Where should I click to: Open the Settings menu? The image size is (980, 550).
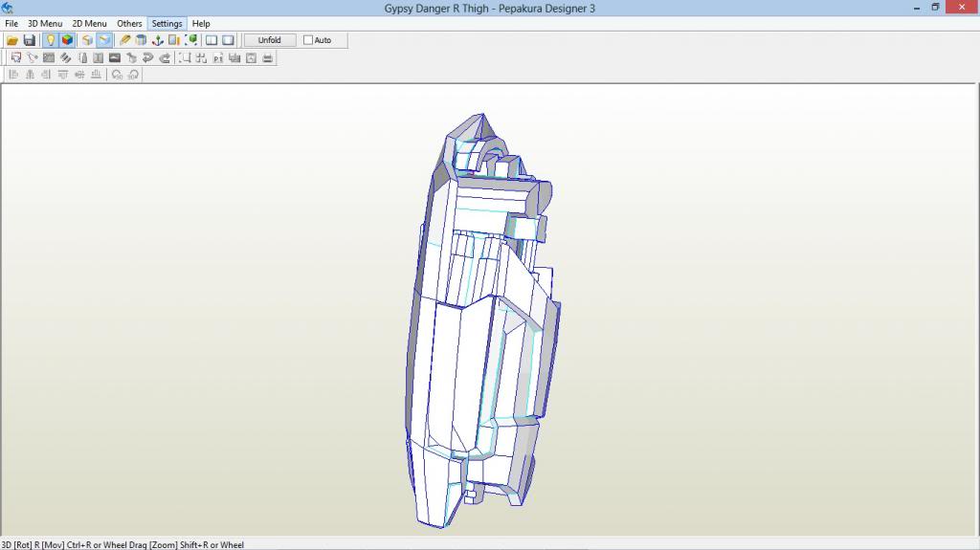click(x=167, y=24)
